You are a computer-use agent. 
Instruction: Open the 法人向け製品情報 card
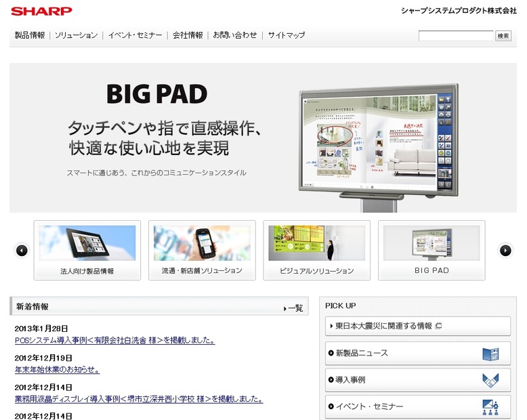(87, 251)
